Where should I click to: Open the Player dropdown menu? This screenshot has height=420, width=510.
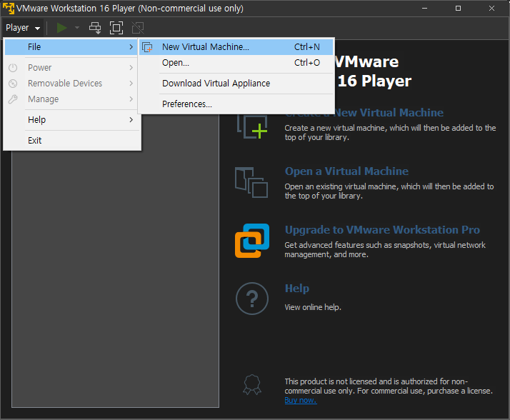[23, 28]
